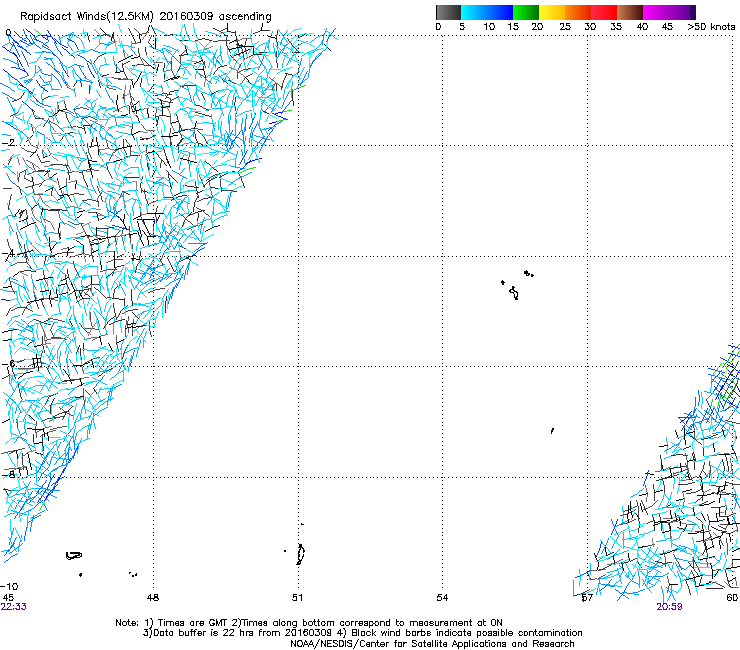Image resolution: width=740 pixels, height=650 pixels.
Task: Click the elongated island outline beside the 51E gridline
Action: (301, 554)
